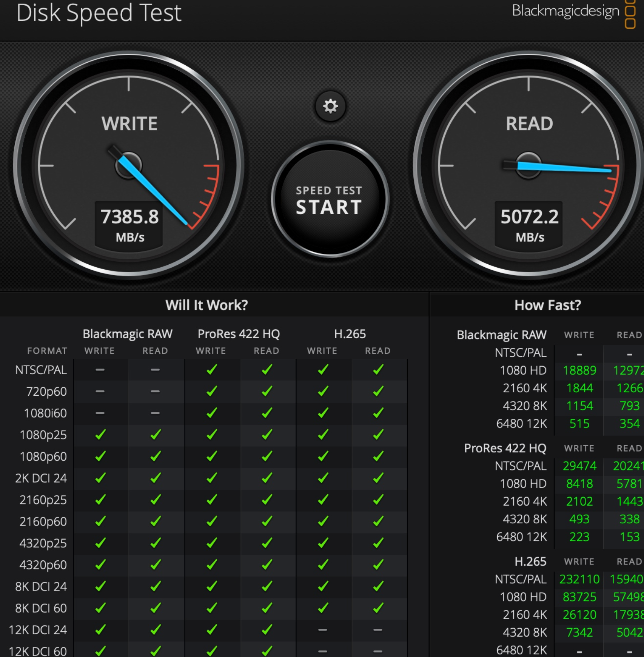
Task: Click the 8K DCI 60 format row label
Action: [x=41, y=608]
